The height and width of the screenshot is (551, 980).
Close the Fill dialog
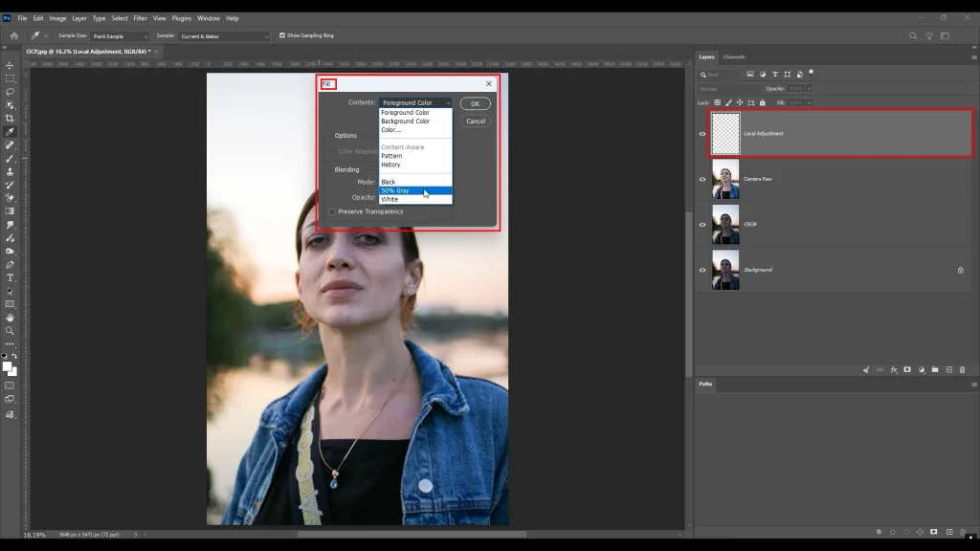tap(489, 84)
